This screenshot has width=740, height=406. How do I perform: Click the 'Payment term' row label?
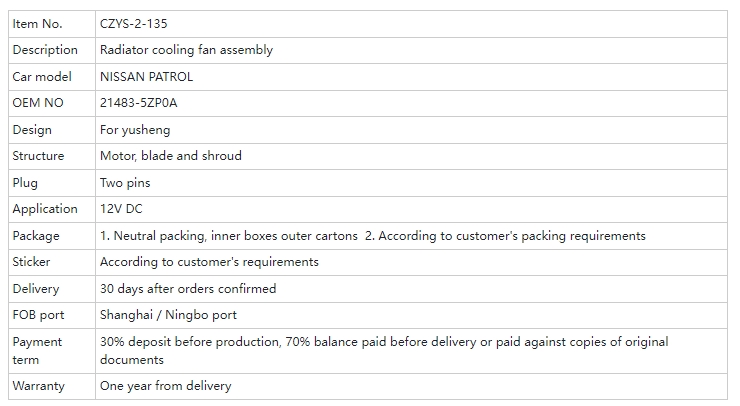click(x=37, y=350)
